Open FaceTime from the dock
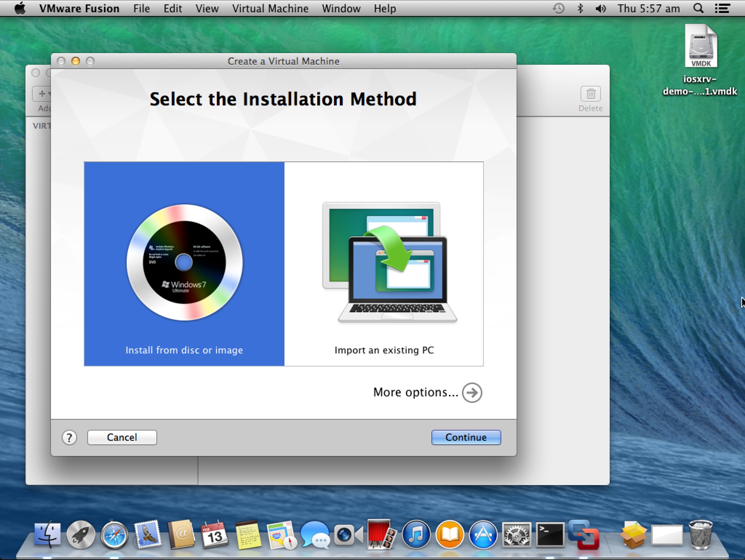Viewport: 745px width, 560px height. [349, 535]
